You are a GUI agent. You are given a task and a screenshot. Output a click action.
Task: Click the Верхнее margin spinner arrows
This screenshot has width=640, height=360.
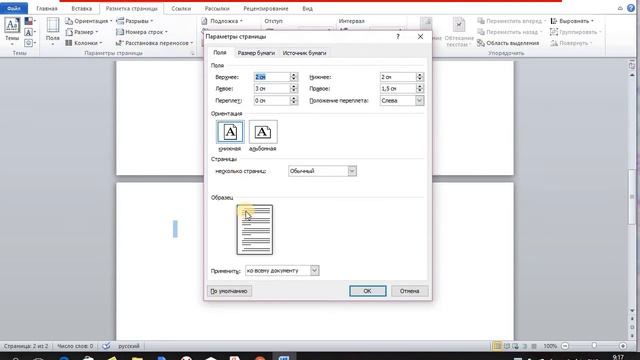tap(293, 77)
